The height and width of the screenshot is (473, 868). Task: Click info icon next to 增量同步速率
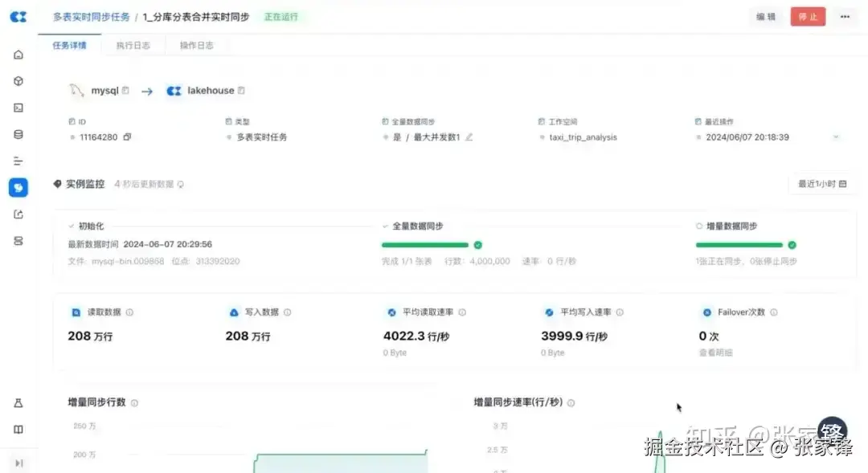click(571, 403)
